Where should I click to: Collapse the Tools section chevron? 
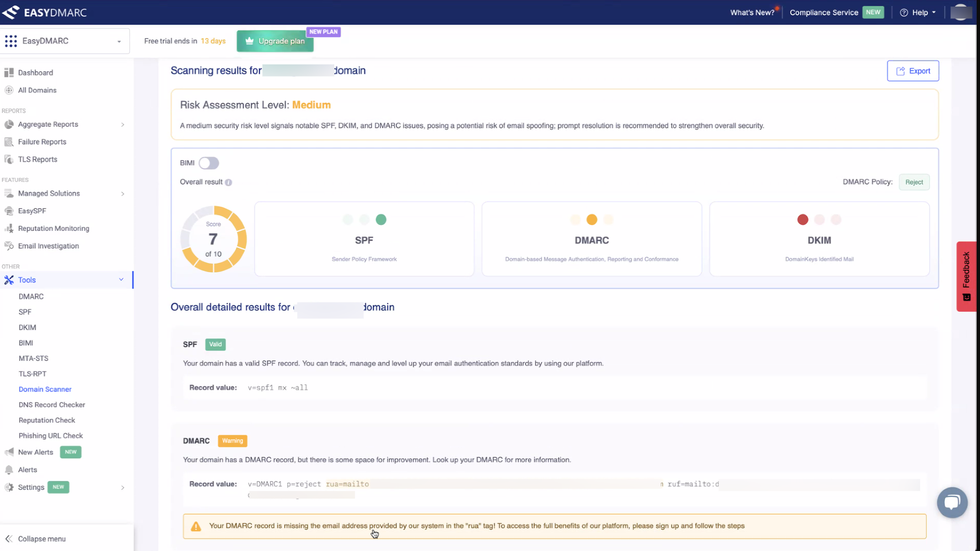pos(121,280)
